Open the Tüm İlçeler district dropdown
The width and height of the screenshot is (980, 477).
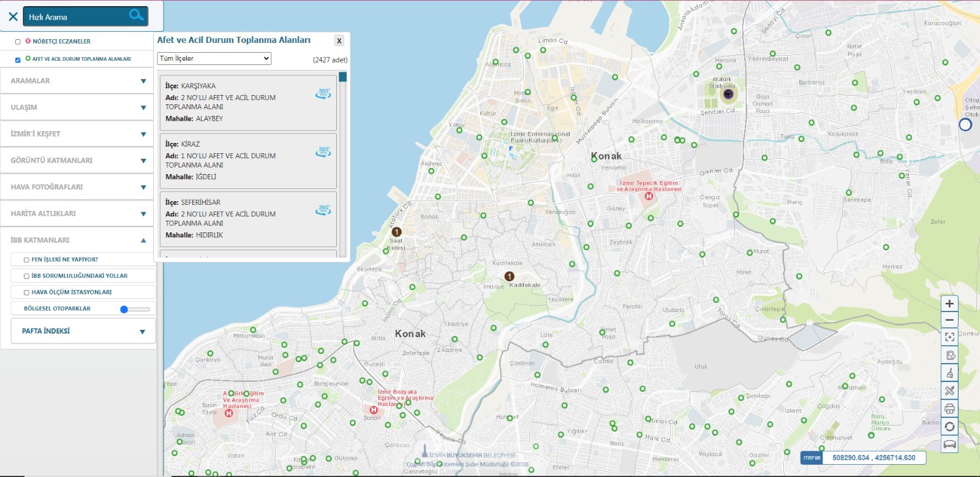coord(214,58)
